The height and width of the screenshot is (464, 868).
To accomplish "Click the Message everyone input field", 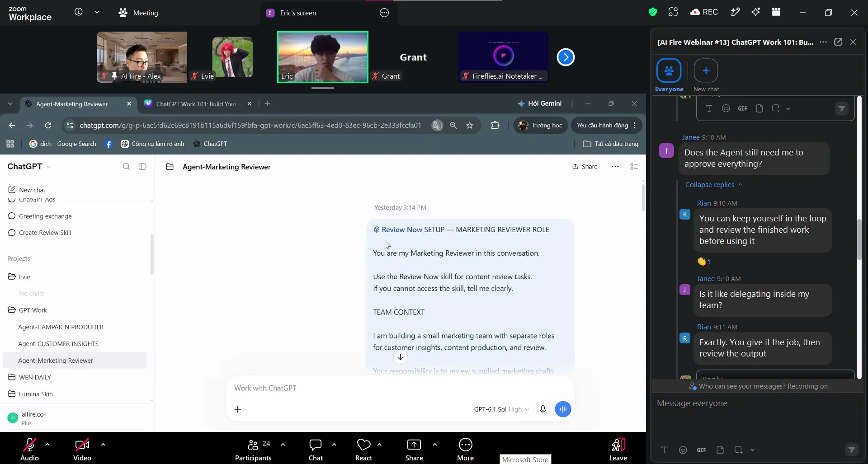I will (757, 403).
